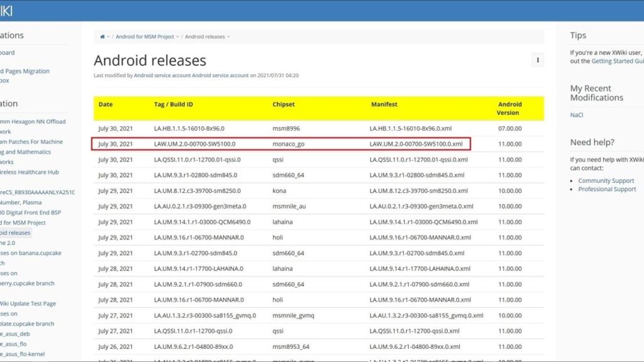Expand the Android for MSM Project breadcrumb dropdown

pyautogui.click(x=177, y=37)
